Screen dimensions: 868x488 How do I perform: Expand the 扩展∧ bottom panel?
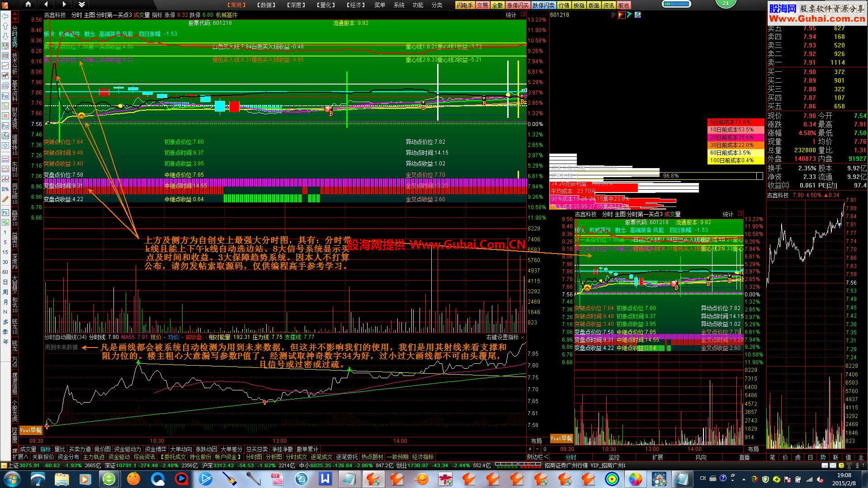[x=21, y=457]
